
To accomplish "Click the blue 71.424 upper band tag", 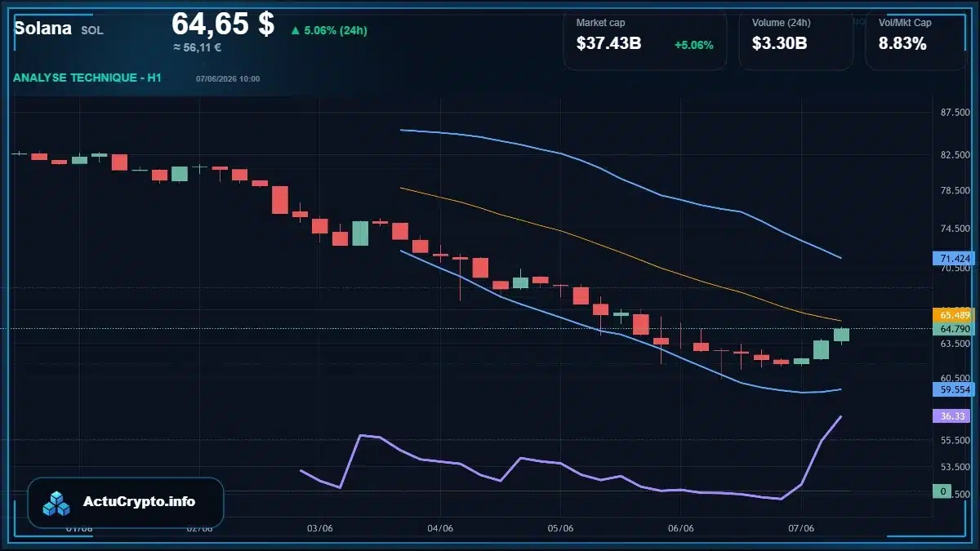I will coord(955,258).
